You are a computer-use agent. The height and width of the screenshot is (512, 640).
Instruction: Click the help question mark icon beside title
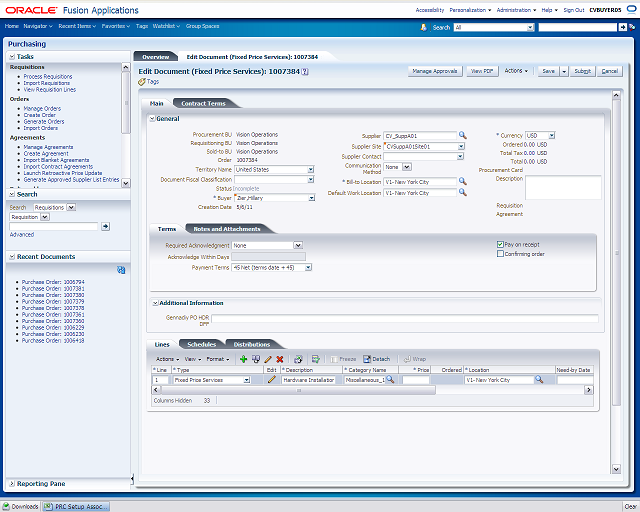click(305, 71)
